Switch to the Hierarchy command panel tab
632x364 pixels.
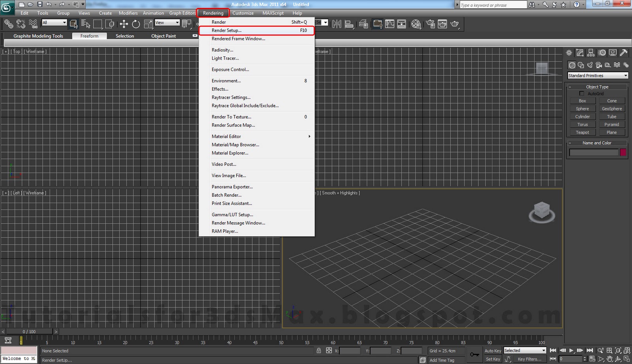[x=591, y=53]
